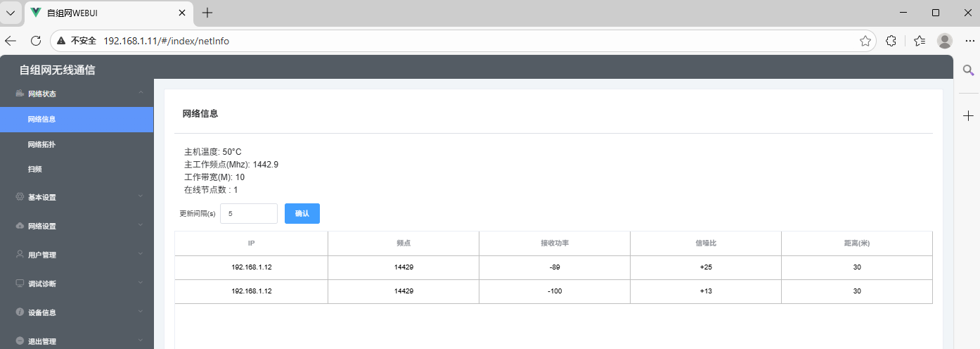Open a new tab with the plus button
980x349 pixels.
[207, 13]
